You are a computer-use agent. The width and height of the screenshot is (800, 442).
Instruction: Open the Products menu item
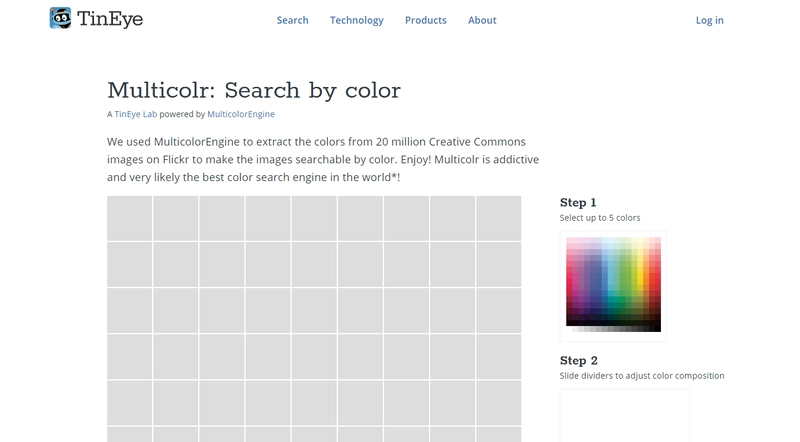pyautogui.click(x=426, y=20)
